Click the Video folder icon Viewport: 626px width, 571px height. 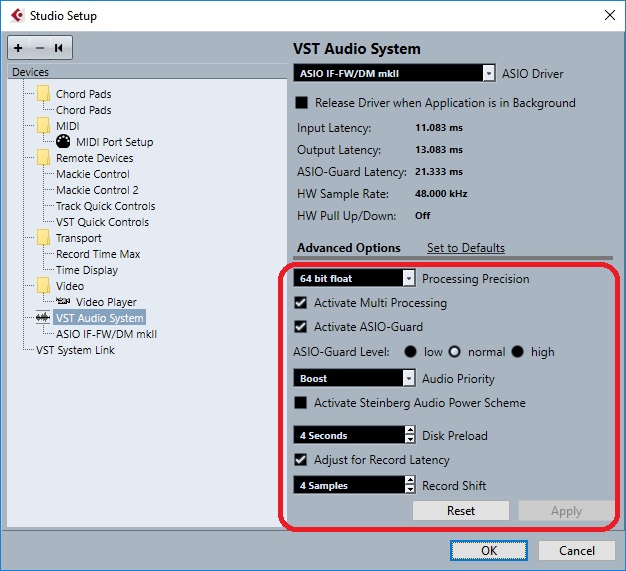click(x=43, y=286)
